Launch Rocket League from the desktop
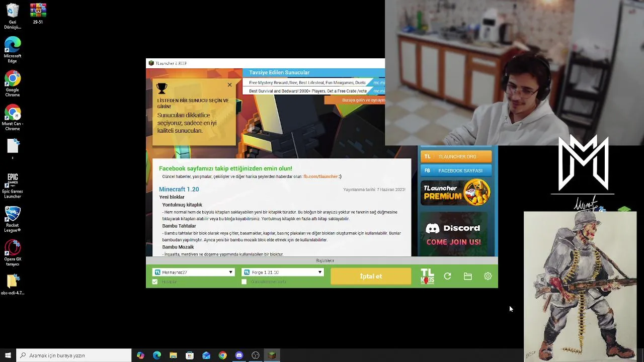 13,219
